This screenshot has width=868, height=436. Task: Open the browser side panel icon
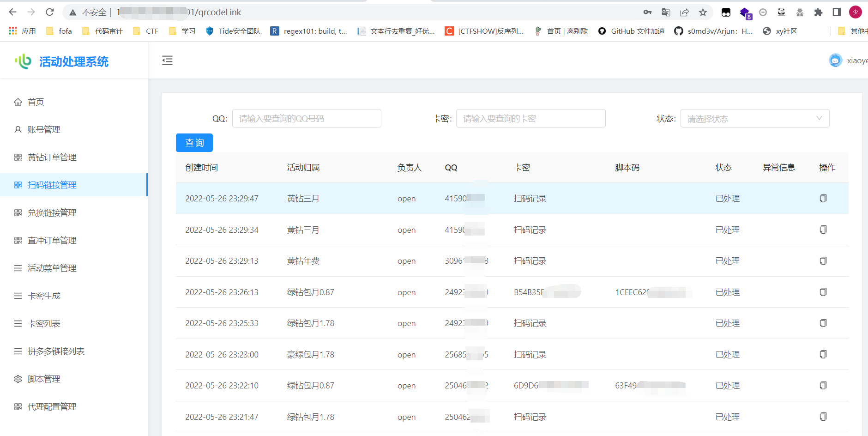(837, 12)
